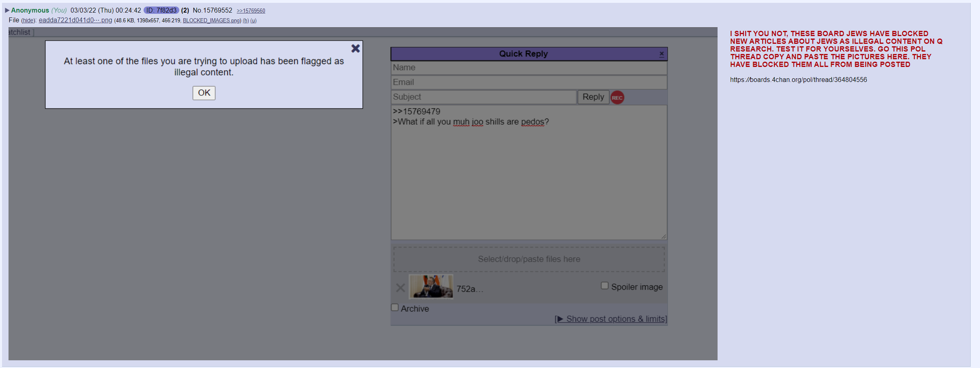Close the Quick Reply window
Screen dimensions: 980x368
coord(662,54)
